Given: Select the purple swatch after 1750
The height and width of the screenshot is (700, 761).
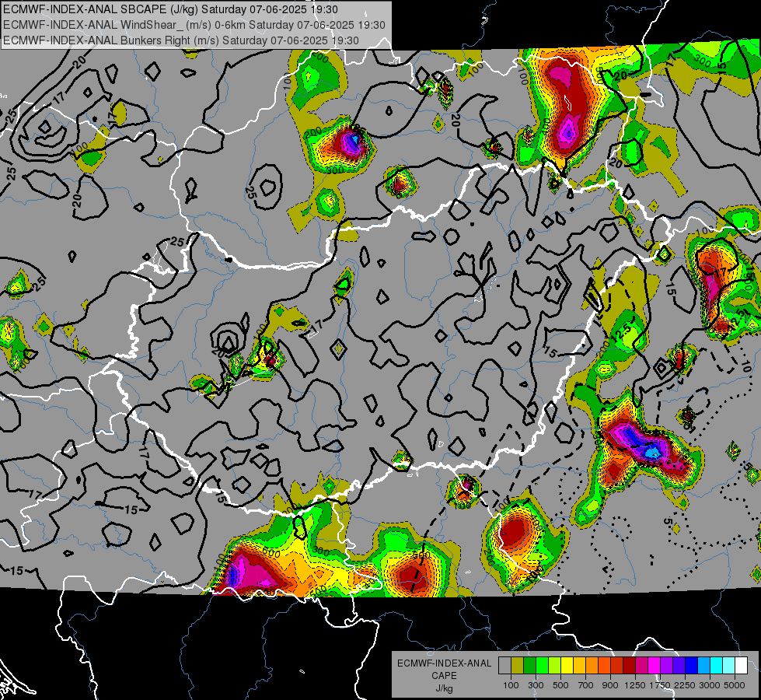Looking at the screenshot, I should (666, 666).
